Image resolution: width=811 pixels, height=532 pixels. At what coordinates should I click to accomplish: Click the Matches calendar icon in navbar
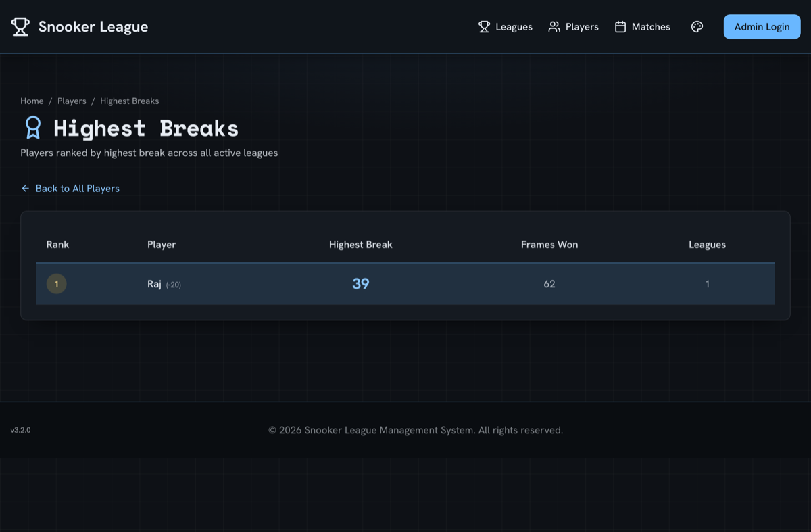(620, 27)
